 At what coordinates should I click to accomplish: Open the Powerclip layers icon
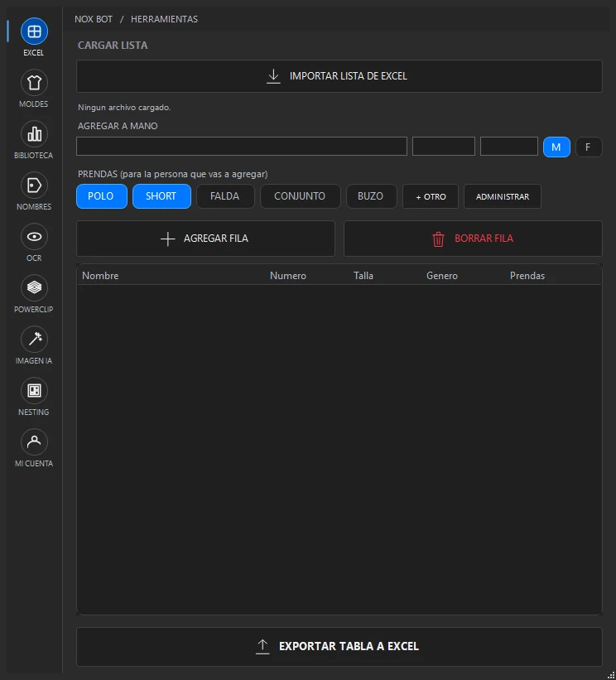coord(34,288)
